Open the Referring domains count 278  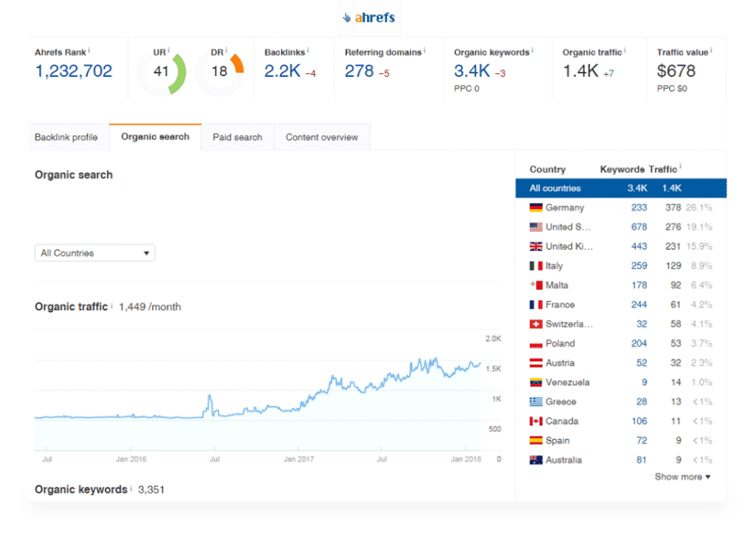360,72
